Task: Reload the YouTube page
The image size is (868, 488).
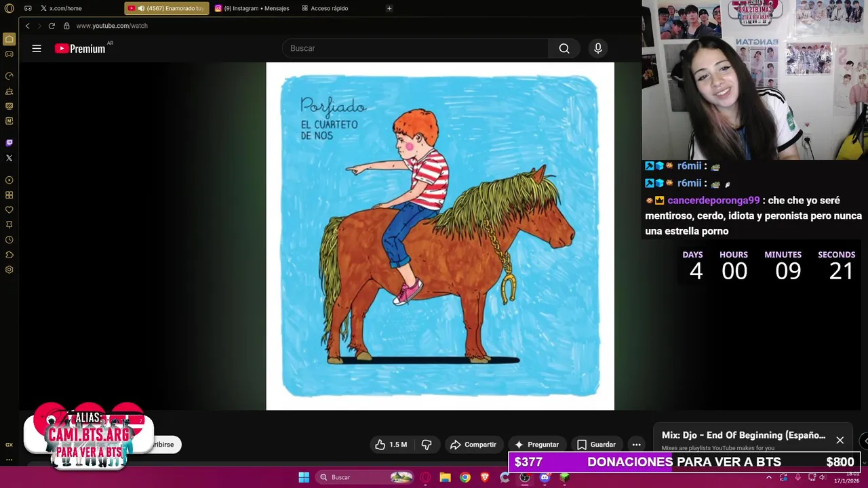Action: [52, 26]
